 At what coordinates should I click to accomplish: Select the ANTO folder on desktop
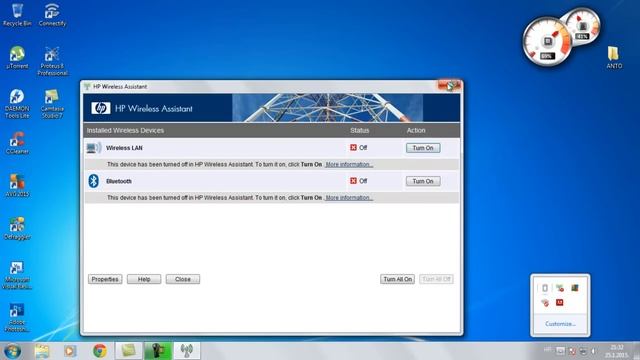click(x=613, y=58)
